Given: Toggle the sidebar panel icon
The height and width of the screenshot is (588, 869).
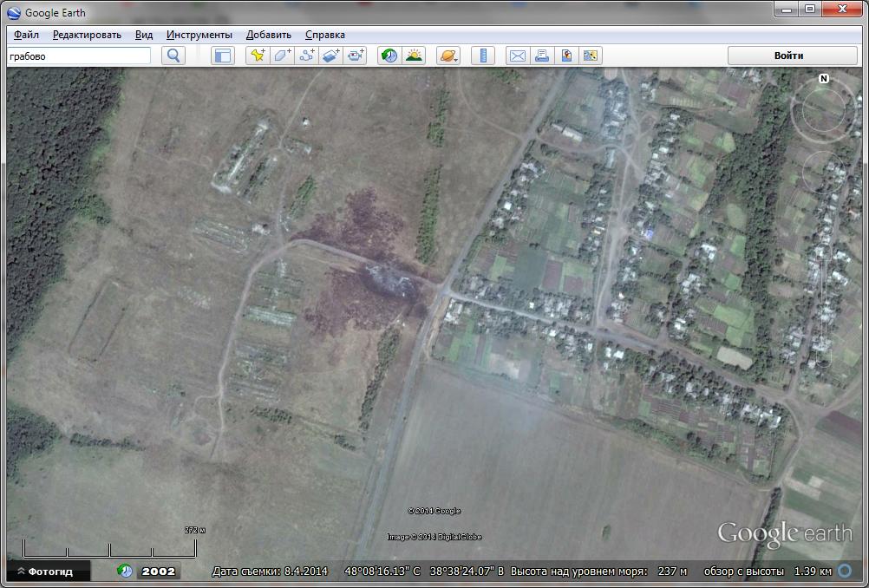Looking at the screenshot, I should (223, 56).
